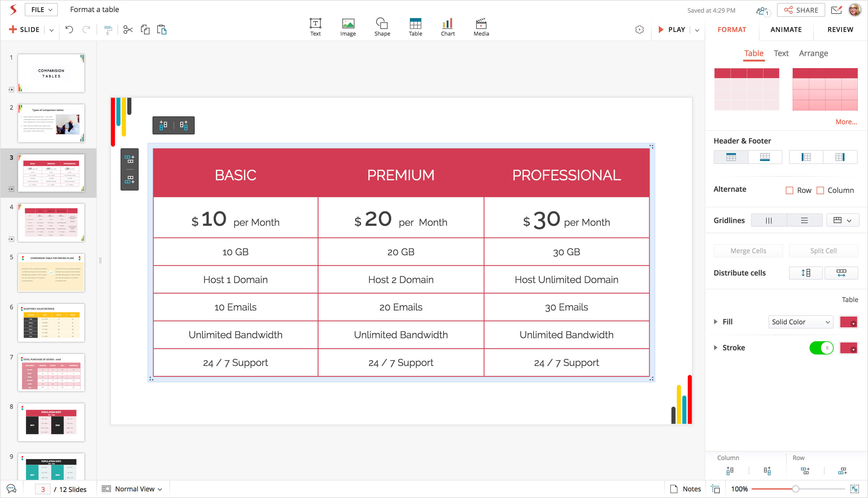868x498 pixels.
Task: Enable Alternate Column checkbox
Action: point(820,191)
